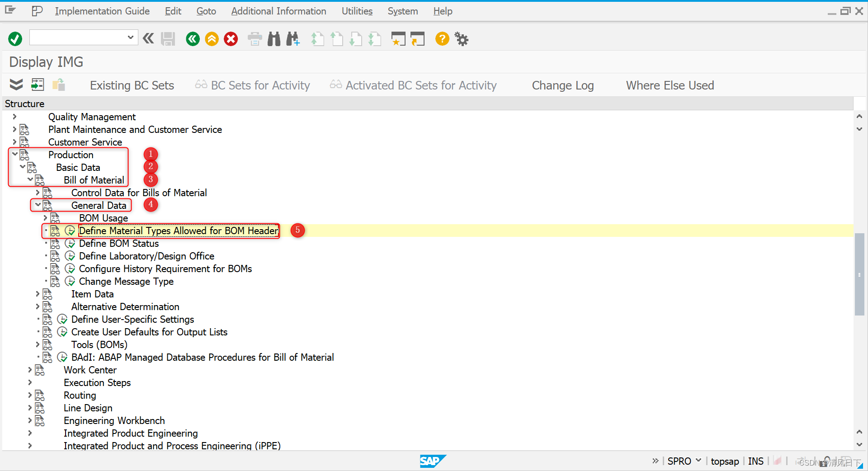
Task: Collapse the Basic Data node
Action: (x=23, y=167)
